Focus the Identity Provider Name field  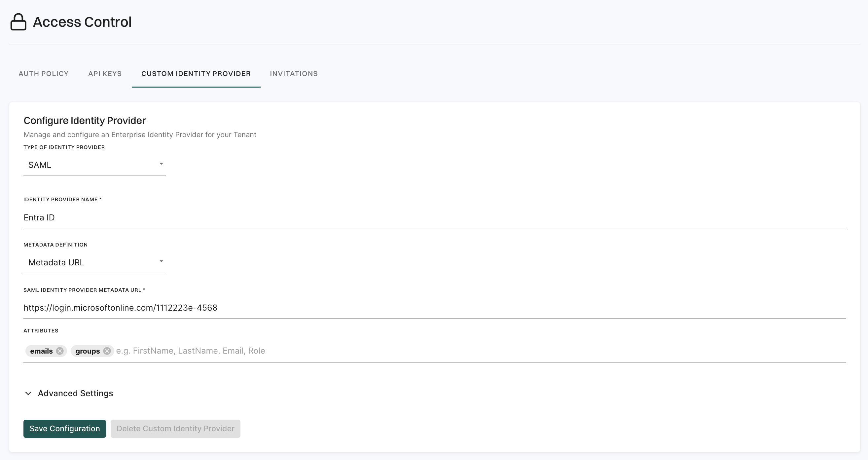[434, 217]
